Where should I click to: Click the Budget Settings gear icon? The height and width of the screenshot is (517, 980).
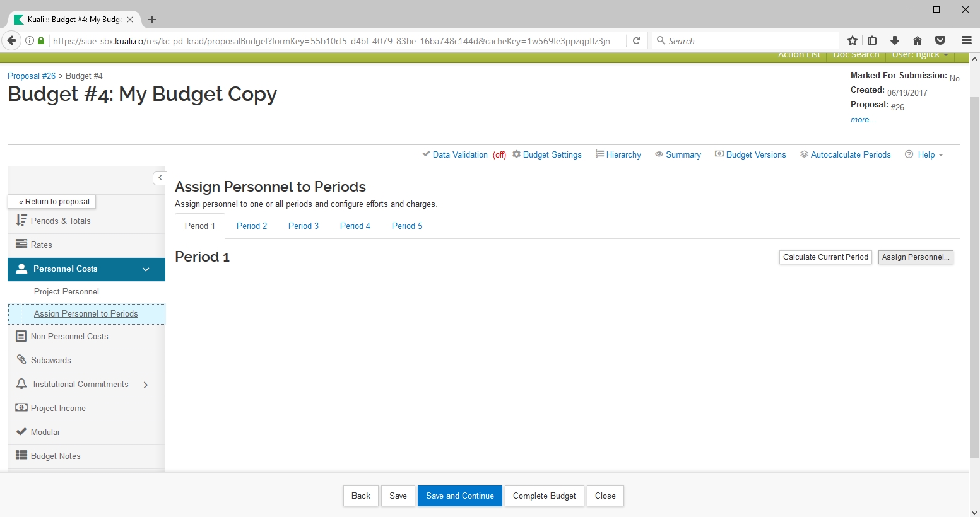[516, 154]
